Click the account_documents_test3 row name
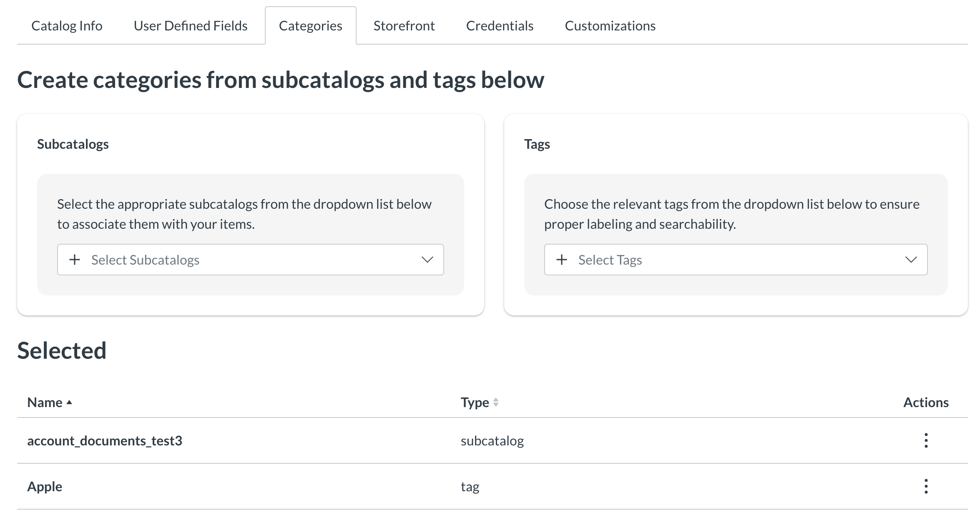The width and height of the screenshot is (980, 510). pos(105,441)
